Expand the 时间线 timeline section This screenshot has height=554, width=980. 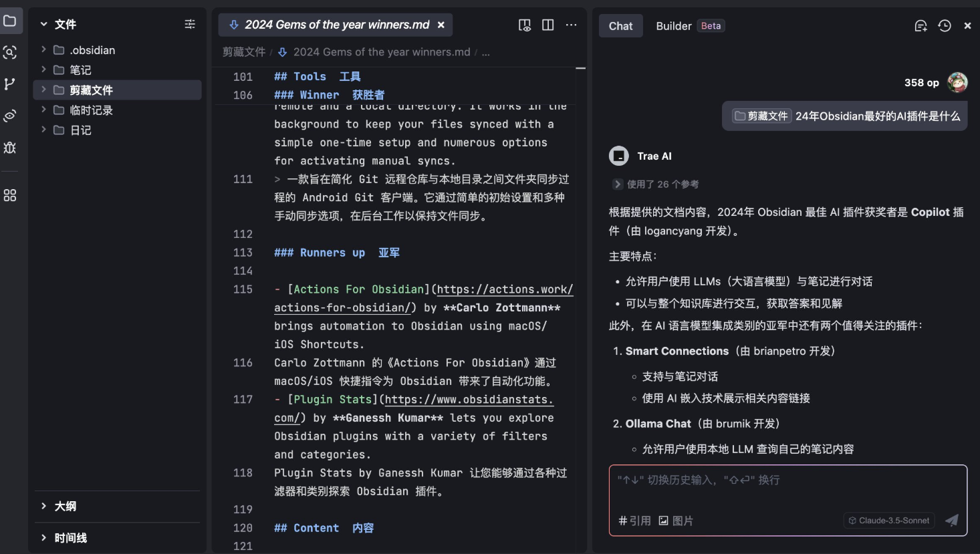point(44,537)
